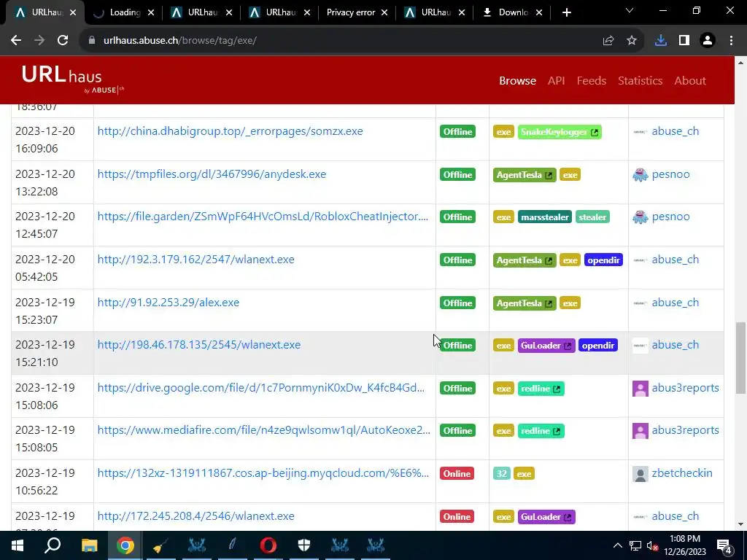Screen dimensions: 747x560
Task: Open the Statistics menu item
Action: (x=640, y=80)
